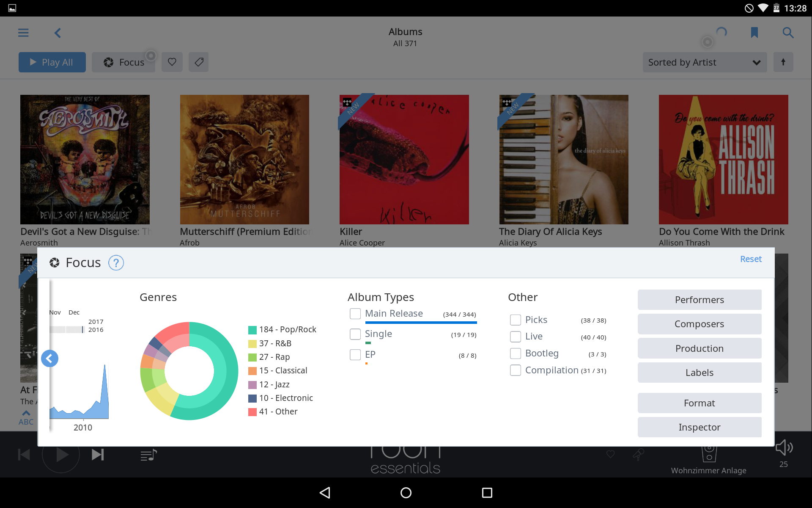
Task: Tap Android back navigation button
Action: pos(325,493)
